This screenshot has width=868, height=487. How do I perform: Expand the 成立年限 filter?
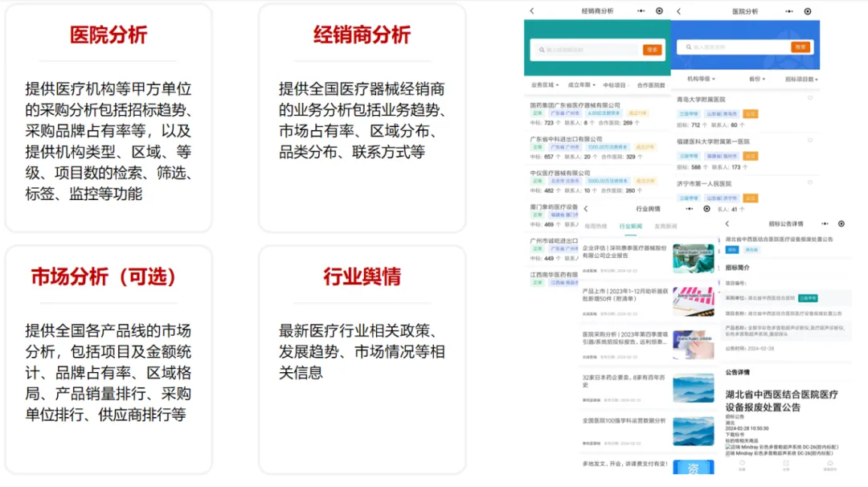pyautogui.click(x=582, y=83)
